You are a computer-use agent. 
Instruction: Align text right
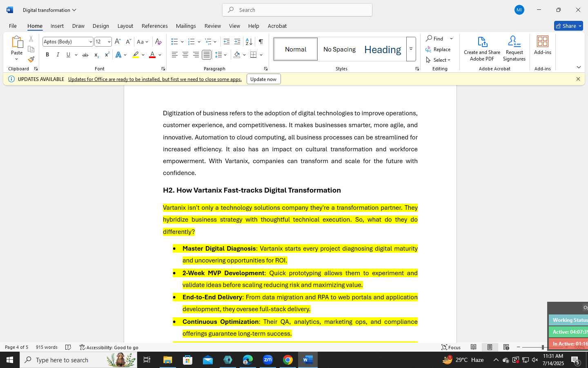196,55
